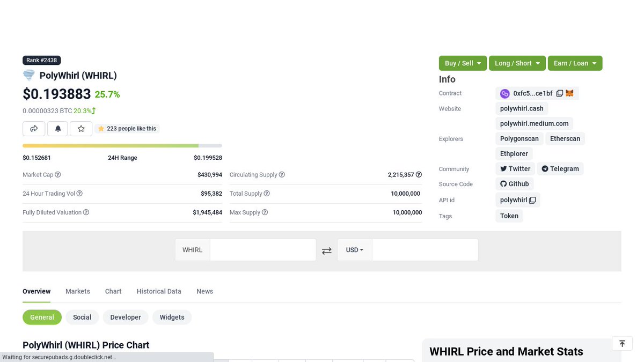The height and width of the screenshot is (362, 644).
Task: Click the scroll-to-top arrow button
Action: [622, 344]
